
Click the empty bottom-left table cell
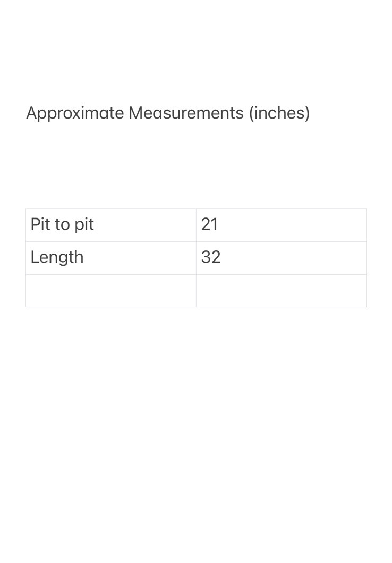click(x=110, y=291)
